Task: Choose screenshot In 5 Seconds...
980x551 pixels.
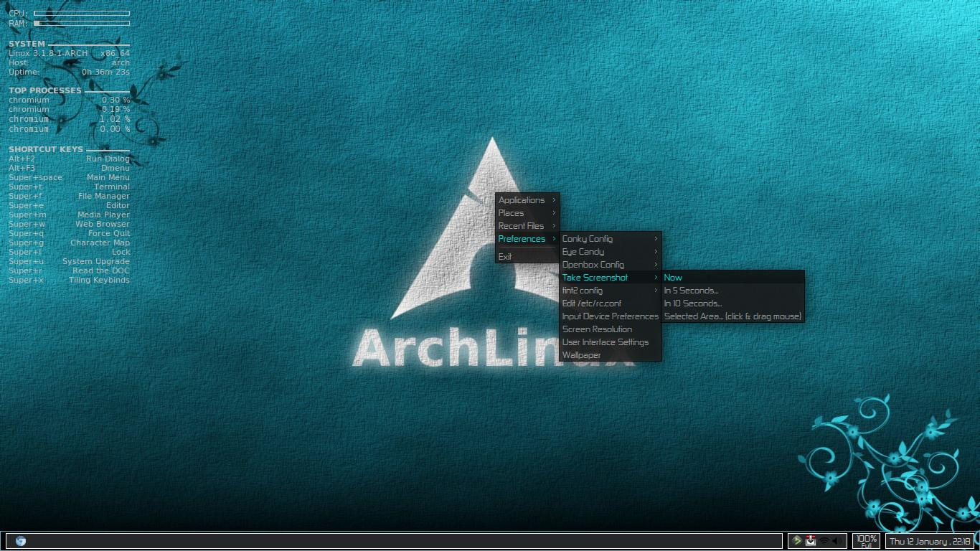Action: (732, 291)
